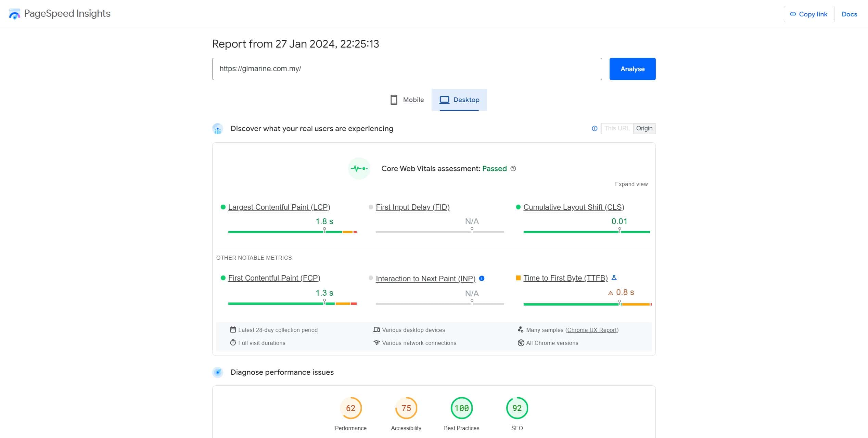
Task: Click the Chrome icon for Chrome versions
Action: [521, 343]
